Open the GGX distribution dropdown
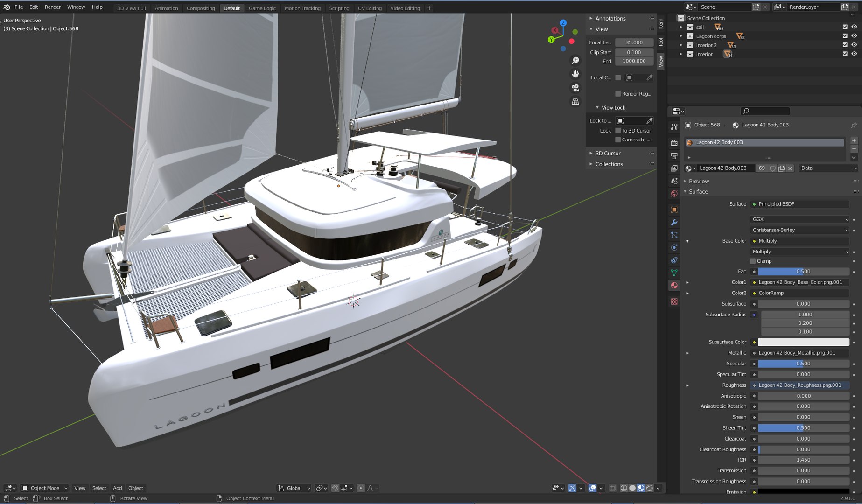862x504 pixels. tap(800, 219)
